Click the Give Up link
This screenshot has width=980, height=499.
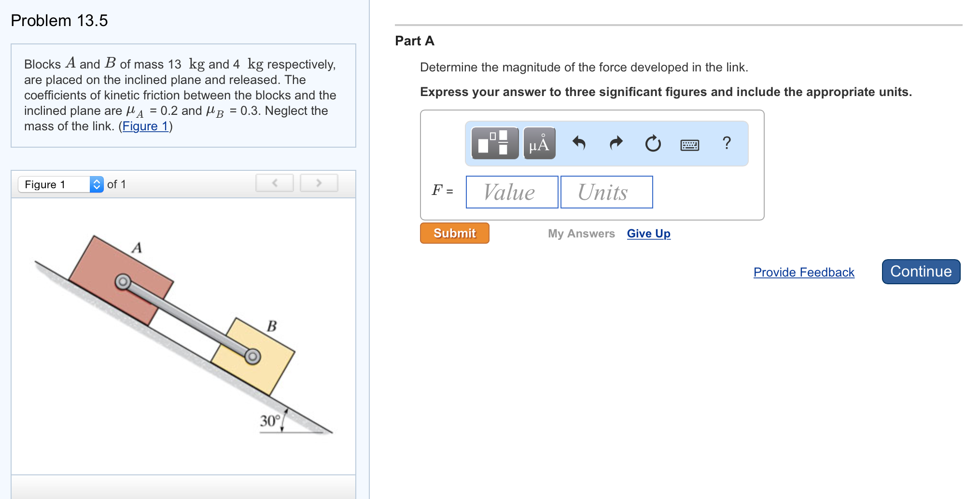pos(649,234)
